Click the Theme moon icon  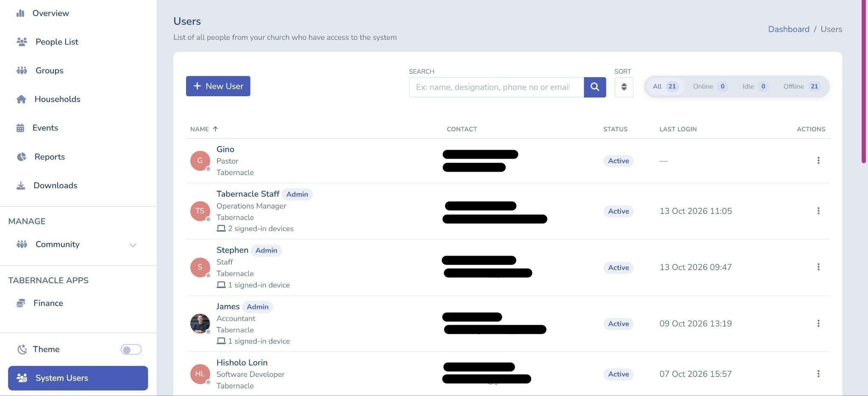(22, 349)
